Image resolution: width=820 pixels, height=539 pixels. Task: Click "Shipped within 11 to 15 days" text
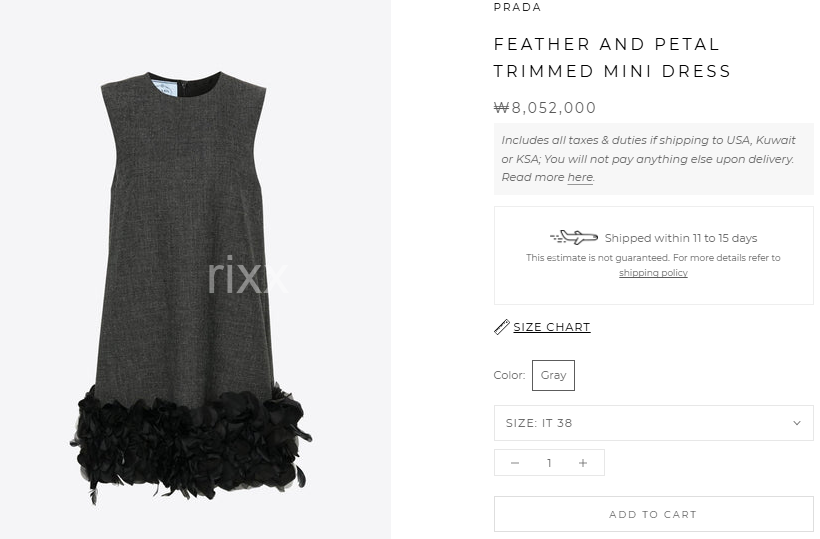pyautogui.click(x=681, y=238)
